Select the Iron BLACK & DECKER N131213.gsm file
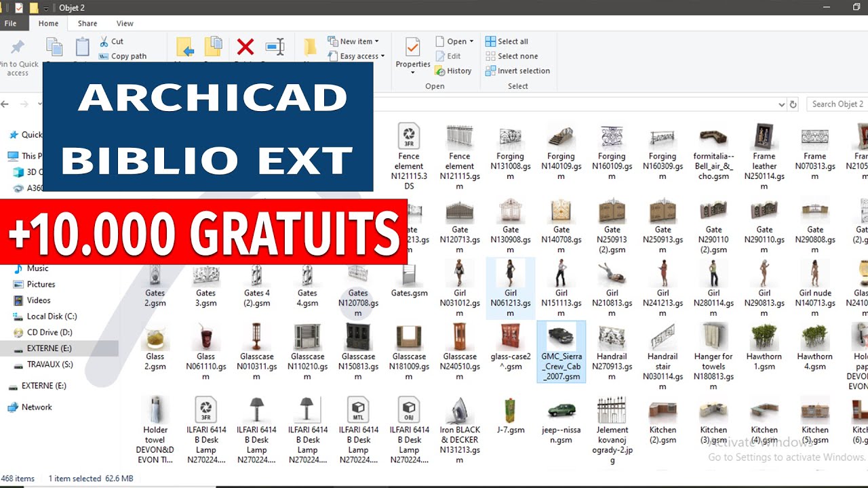The width and height of the screenshot is (868, 488). tap(460, 430)
